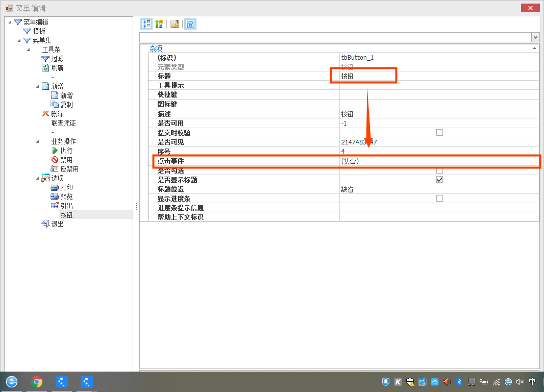
Task: Uncheck the 是否显示标题 checkbox
Action: point(439,180)
